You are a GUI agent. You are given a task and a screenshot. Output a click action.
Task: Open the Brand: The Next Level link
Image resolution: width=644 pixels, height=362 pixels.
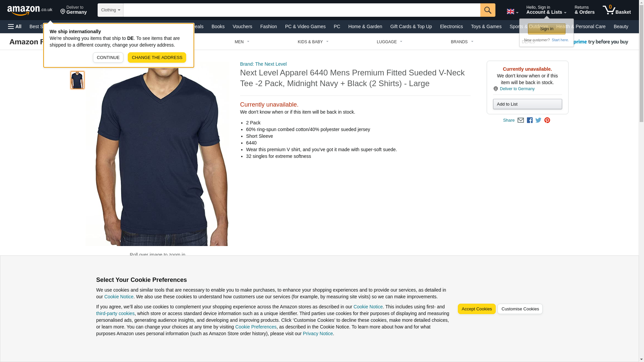(x=263, y=64)
